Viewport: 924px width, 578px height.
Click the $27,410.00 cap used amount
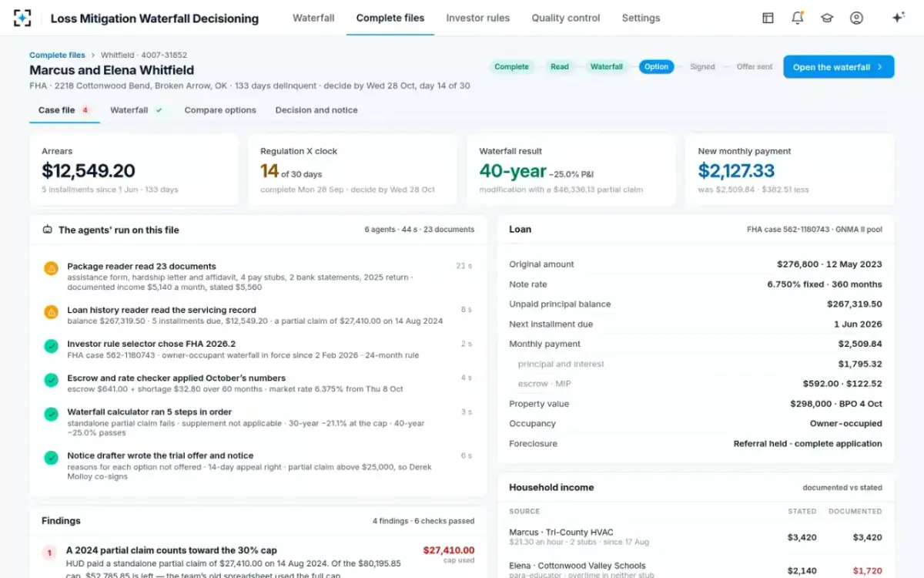tap(448, 550)
